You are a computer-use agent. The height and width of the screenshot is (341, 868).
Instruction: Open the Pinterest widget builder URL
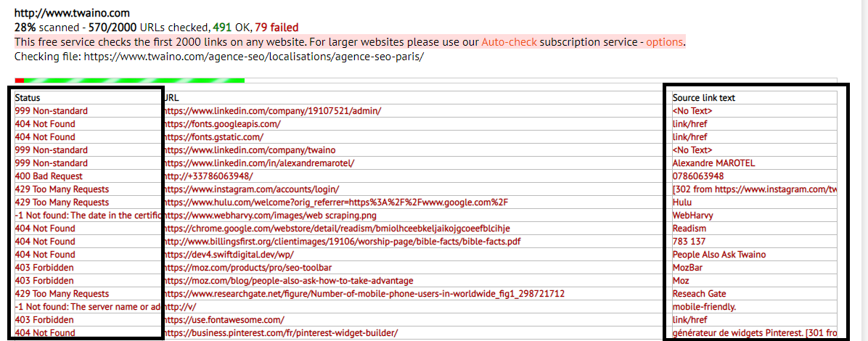(x=280, y=333)
